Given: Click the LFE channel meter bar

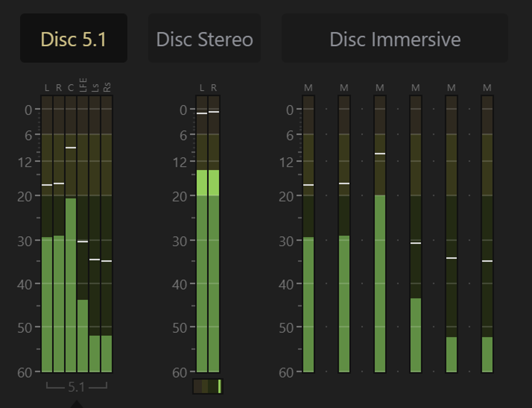Looking at the screenshot, I should [83, 234].
